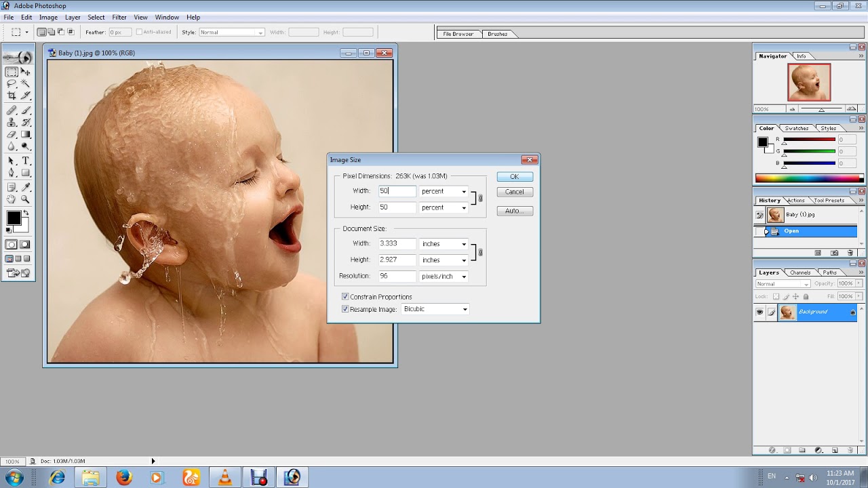868x488 pixels.
Task: Select the Slice tool
Action: point(26,96)
